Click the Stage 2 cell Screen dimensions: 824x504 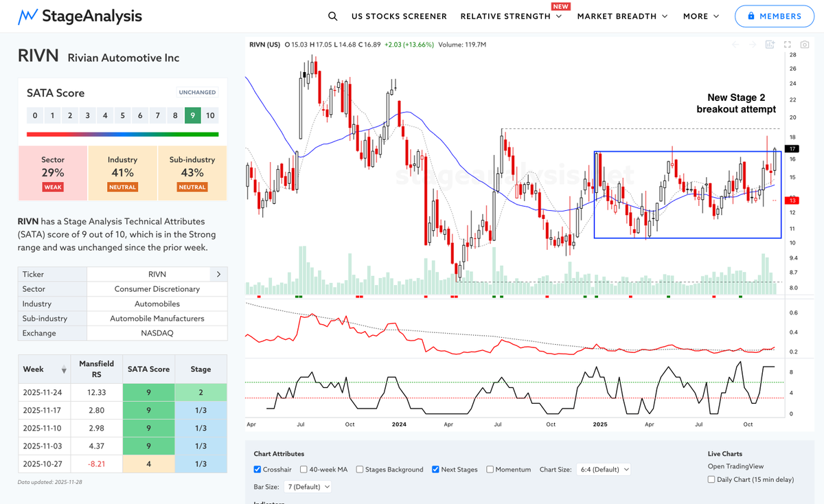(x=201, y=391)
